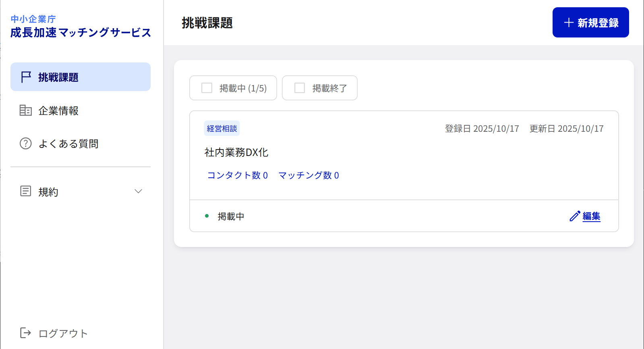The image size is (644, 349).
Task: Click the building icon for 企業情報
Action: pyautogui.click(x=26, y=110)
